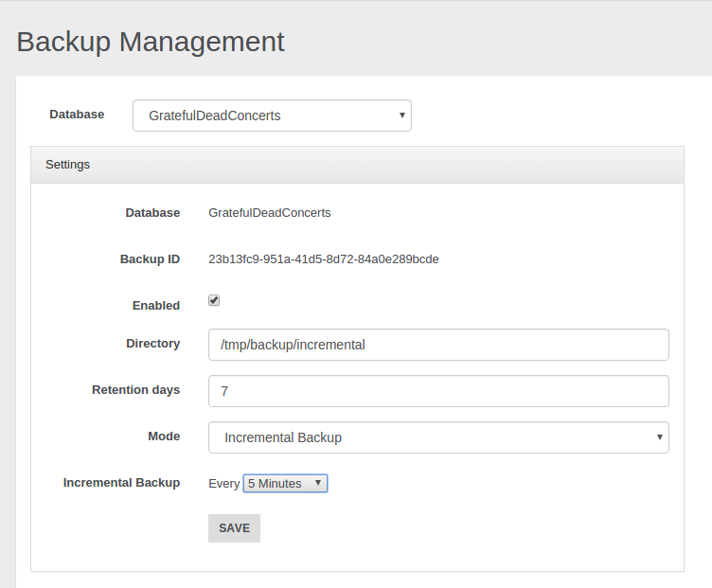Click the Mode field label
Viewport: 712px width, 588px height.
163,437
